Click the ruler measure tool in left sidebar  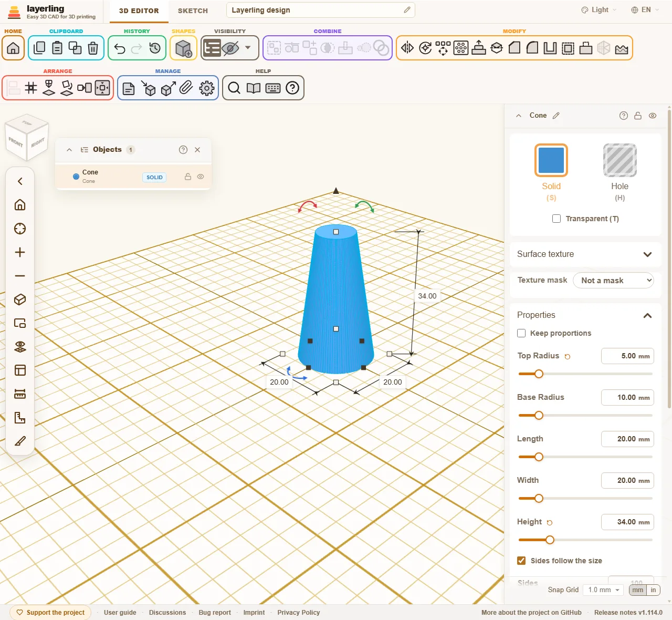point(20,394)
